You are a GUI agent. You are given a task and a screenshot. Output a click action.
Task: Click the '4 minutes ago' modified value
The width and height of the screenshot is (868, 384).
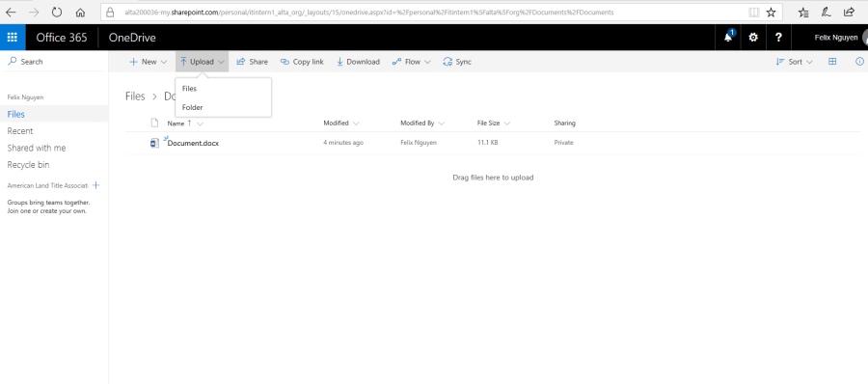pyautogui.click(x=343, y=143)
